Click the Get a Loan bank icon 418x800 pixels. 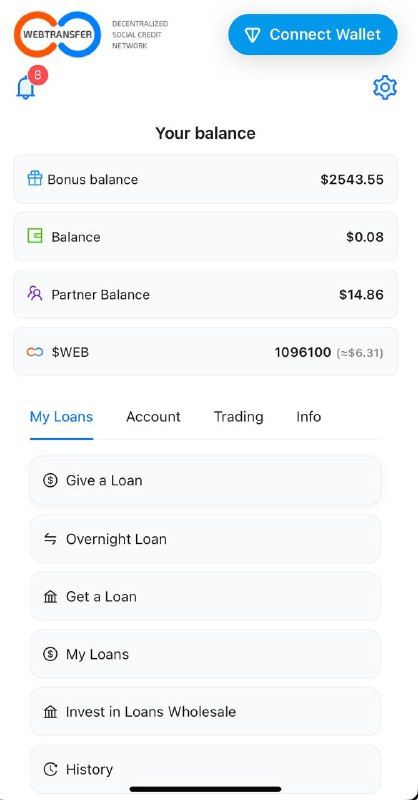50,596
